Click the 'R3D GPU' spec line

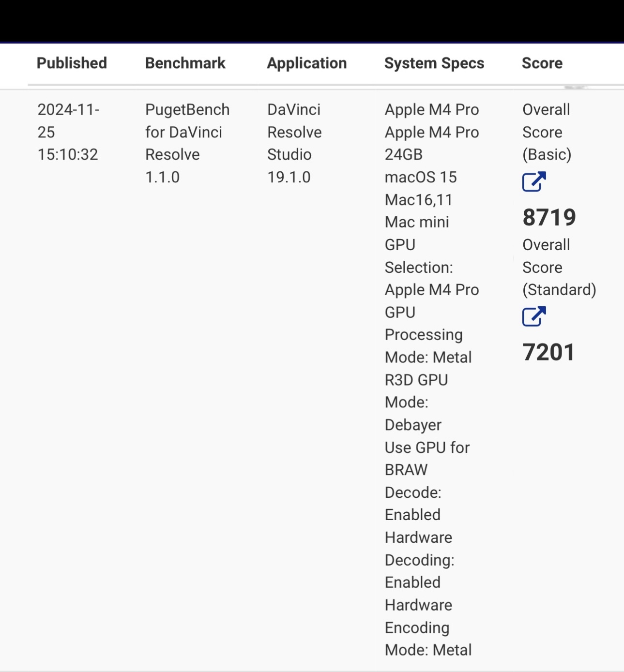point(416,380)
